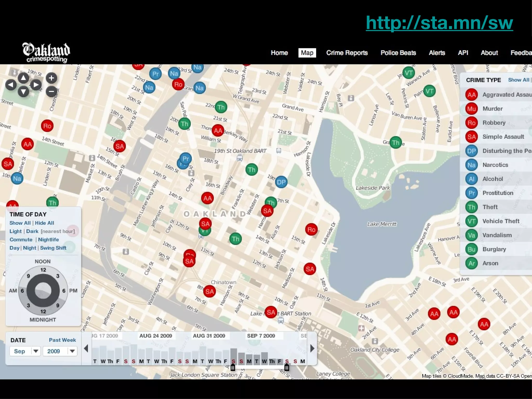Click the Ro marker near 15th St
532x399 pixels.
311,229
